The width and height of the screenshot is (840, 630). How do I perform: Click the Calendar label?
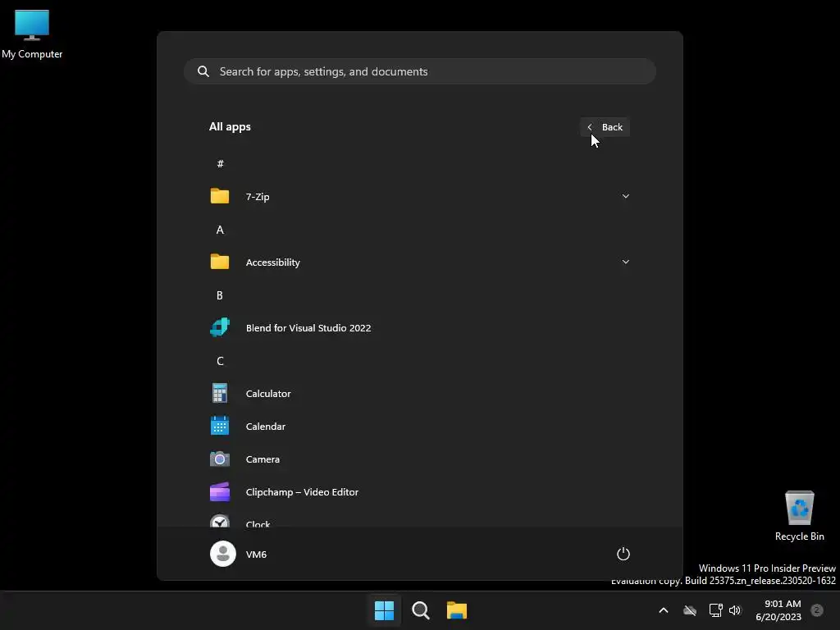(x=265, y=427)
